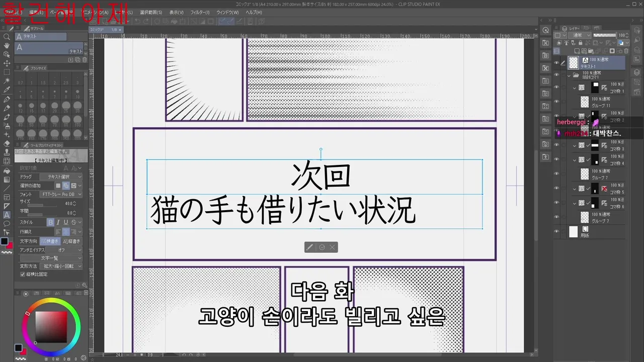The width and height of the screenshot is (644, 362).
Task: Delete sub tool with trash icon
Action: tap(85, 60)
